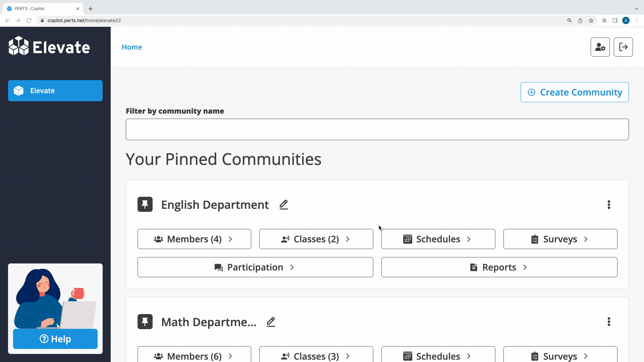Image resolution: width=644 pixels, height=362 pixels.
Task: Open the PERTS : Copilot browser tab
Action: click(40, 9)
